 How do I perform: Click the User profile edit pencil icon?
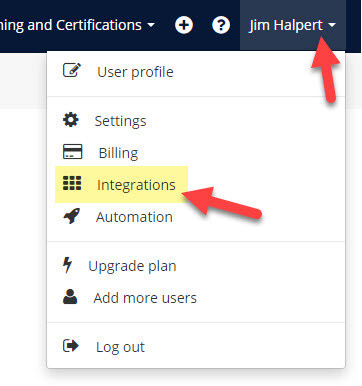point(72,70)
